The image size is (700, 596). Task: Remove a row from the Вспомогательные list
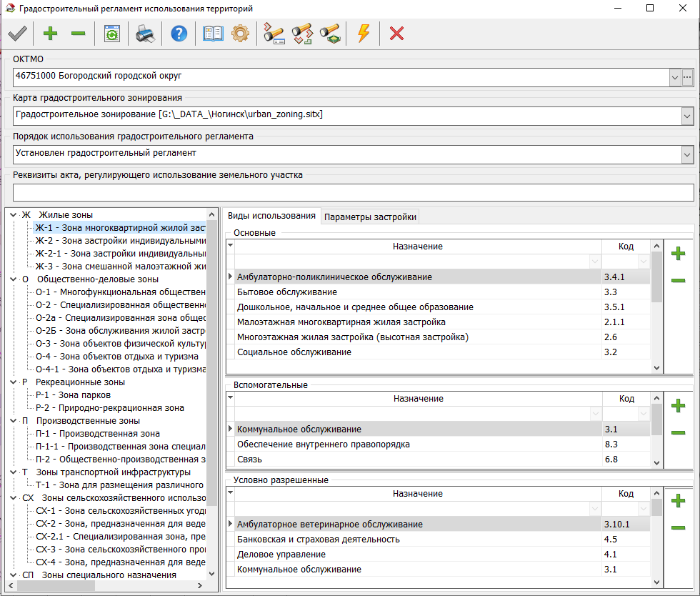point(678,433)
